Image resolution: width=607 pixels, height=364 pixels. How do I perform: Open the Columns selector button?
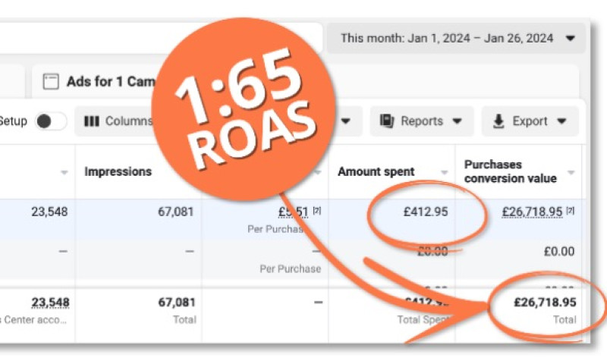(120, 121)
